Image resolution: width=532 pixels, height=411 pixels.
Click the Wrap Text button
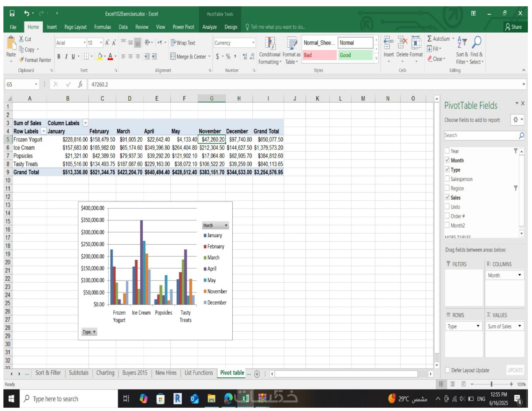coord(183,43)
